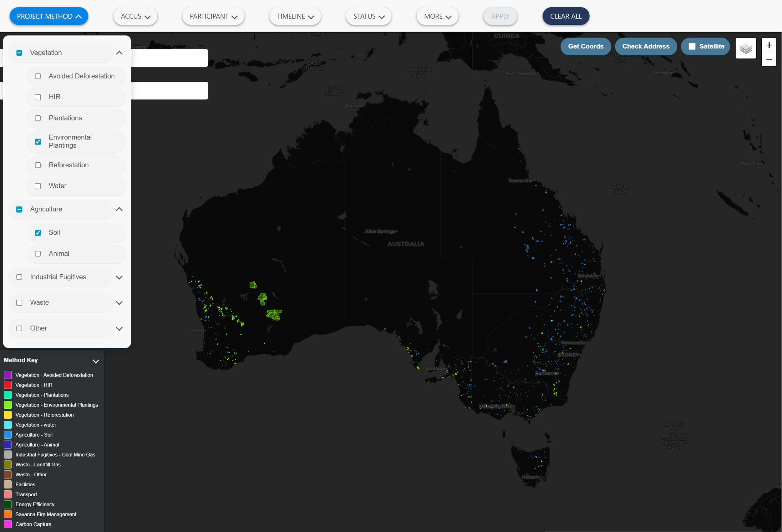Check the Avoided Deforestation checkbox
Screen dimensions: 782x532
[x=38, y=76]
